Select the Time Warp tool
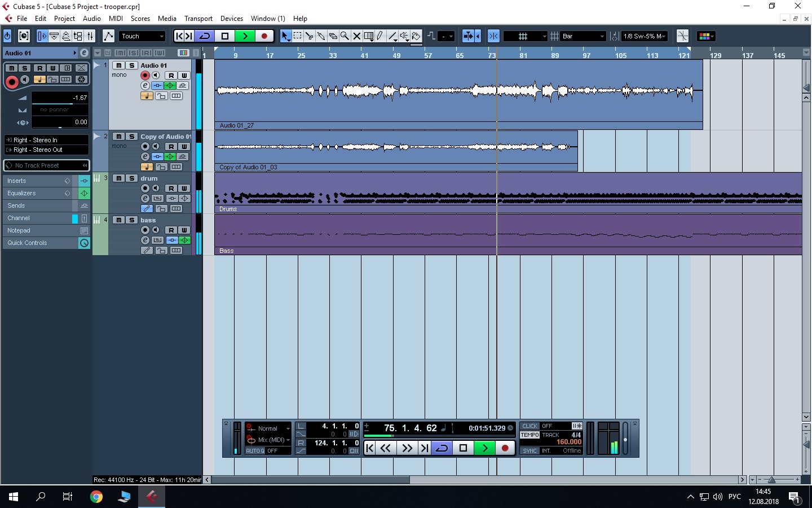 [368, 36]
